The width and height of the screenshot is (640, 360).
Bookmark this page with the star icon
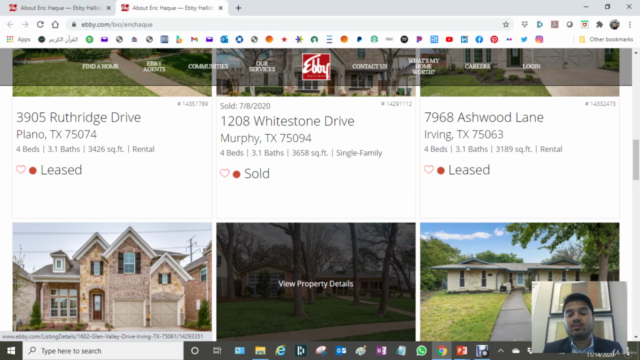(506, 24)
